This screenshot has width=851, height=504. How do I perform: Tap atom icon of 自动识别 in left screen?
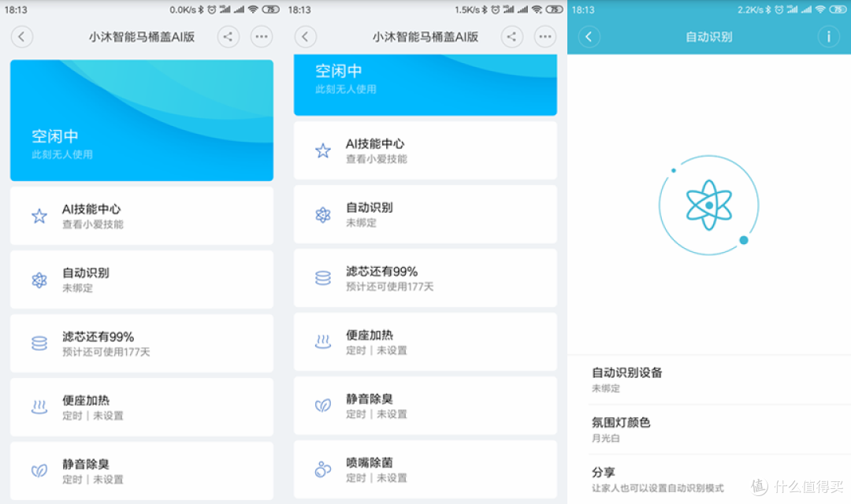click(x=39, y=280)
